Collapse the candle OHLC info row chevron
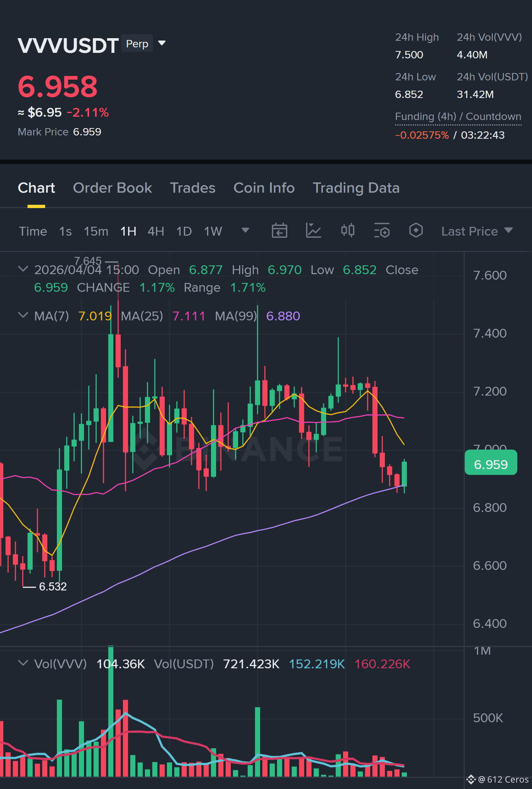This screenshot has width=532, height=789. (x=23, y=269)
